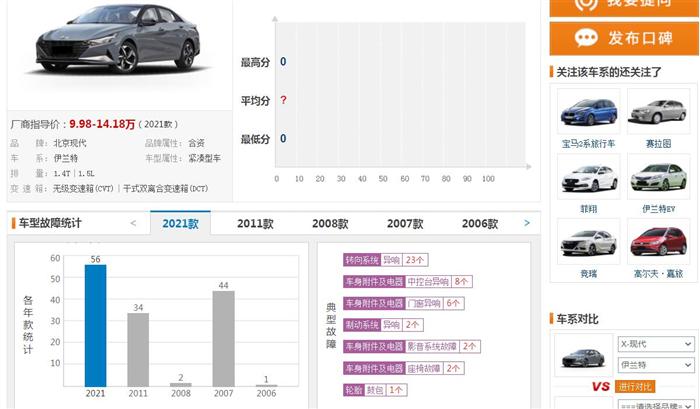
Task: Click the 北京现代 brand text
Action: 70,143
